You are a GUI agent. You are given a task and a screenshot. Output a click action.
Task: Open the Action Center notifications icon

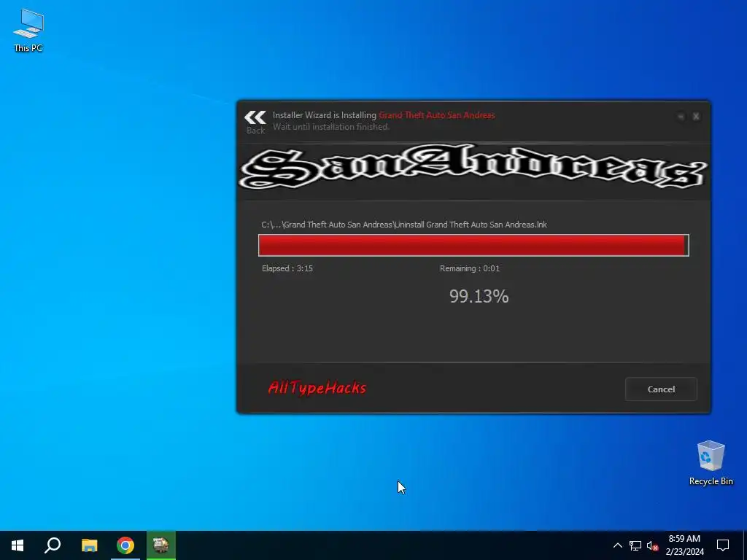tap(723, 545)
